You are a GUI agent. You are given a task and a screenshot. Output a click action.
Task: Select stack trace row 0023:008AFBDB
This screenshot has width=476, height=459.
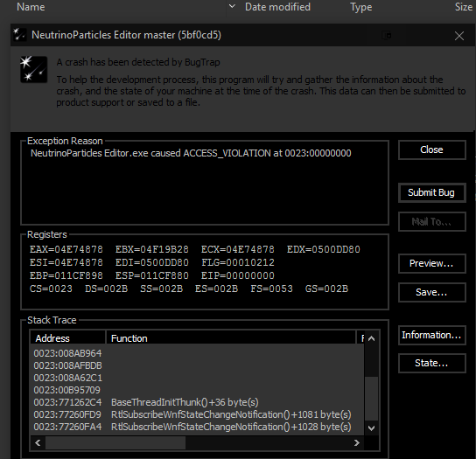point(198,365)
